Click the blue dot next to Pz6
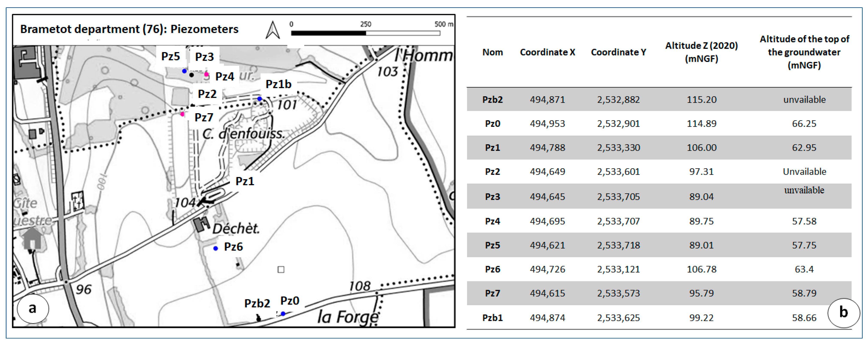The height and width of the screenshot is (343, 868). coord(216,248)
